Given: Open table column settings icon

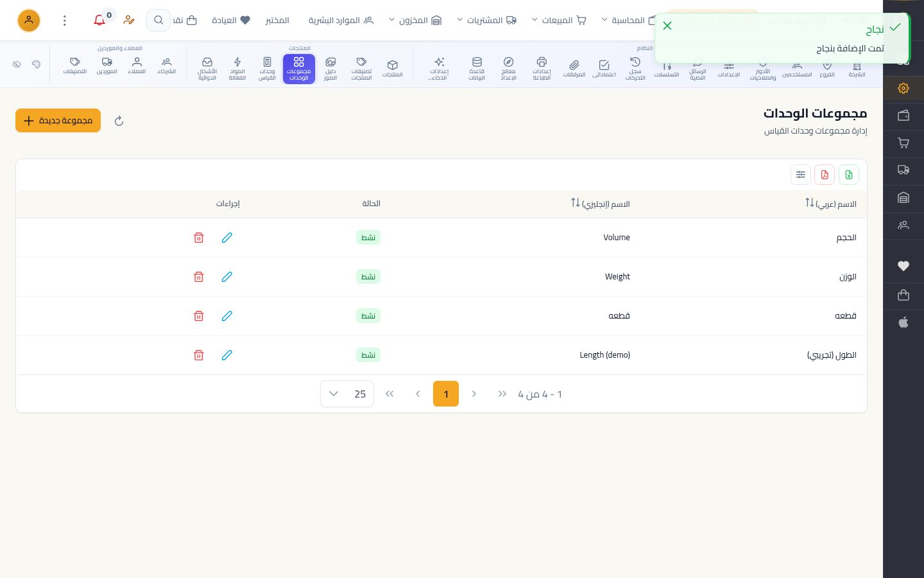Looking at the screenshot, I should click(x=801, y=175).
